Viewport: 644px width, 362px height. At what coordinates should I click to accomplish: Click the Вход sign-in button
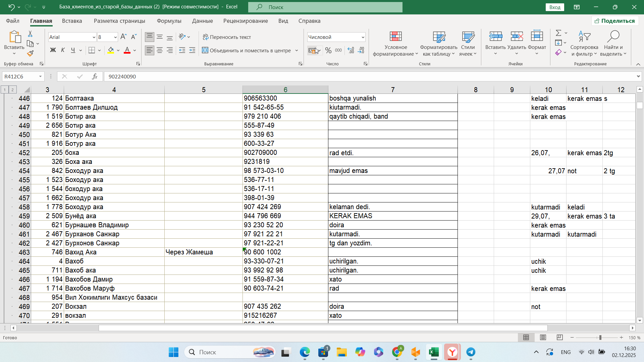[555, 7]
